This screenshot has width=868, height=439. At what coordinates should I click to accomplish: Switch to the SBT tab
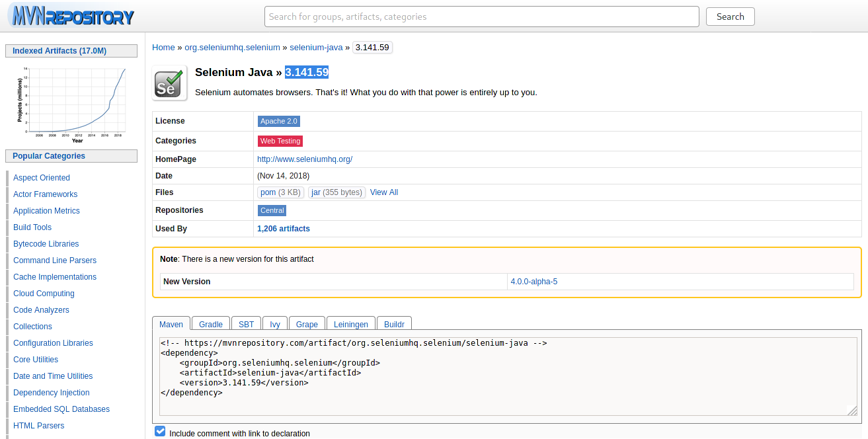246,324
